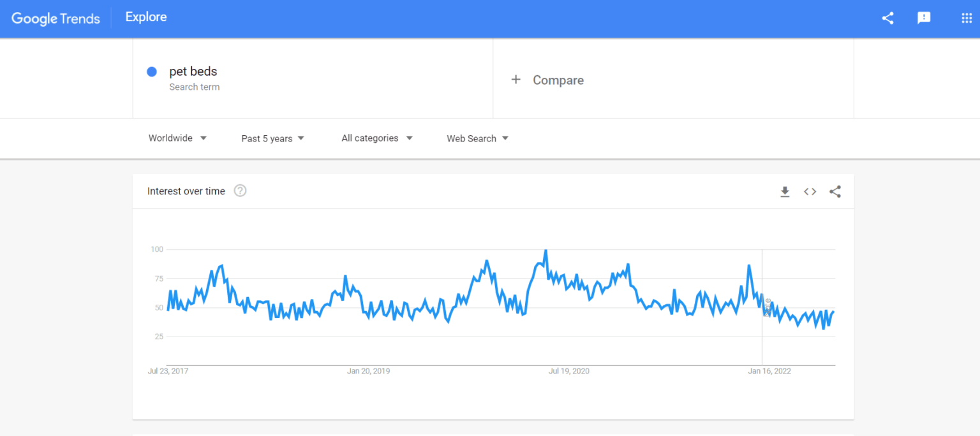Click the blue dot beside pet beds

click(x=152, y=71)
